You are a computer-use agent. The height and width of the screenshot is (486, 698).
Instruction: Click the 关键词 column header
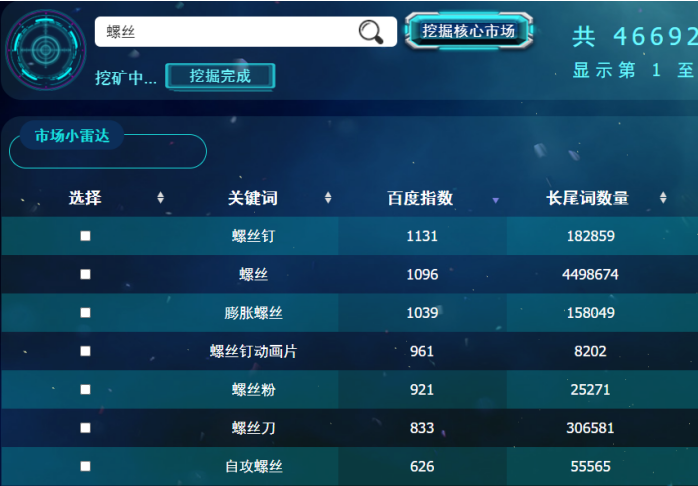[252, 198]
